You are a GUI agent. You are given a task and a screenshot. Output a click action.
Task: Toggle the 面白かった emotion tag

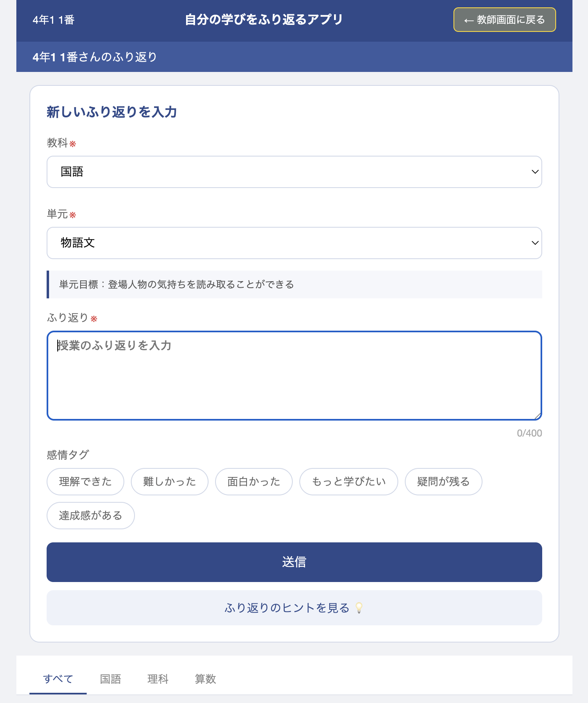click(254, 481)
